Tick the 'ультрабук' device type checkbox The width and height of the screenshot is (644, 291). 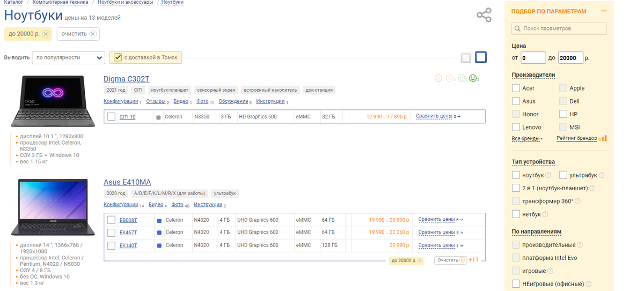pos(563,175)
